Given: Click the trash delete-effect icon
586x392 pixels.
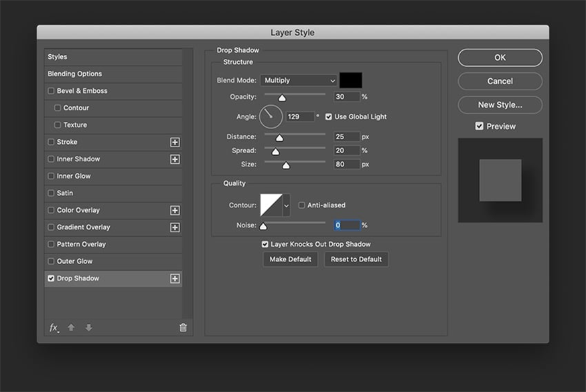Looking at the screenshot, I should (x=183, y=328).
